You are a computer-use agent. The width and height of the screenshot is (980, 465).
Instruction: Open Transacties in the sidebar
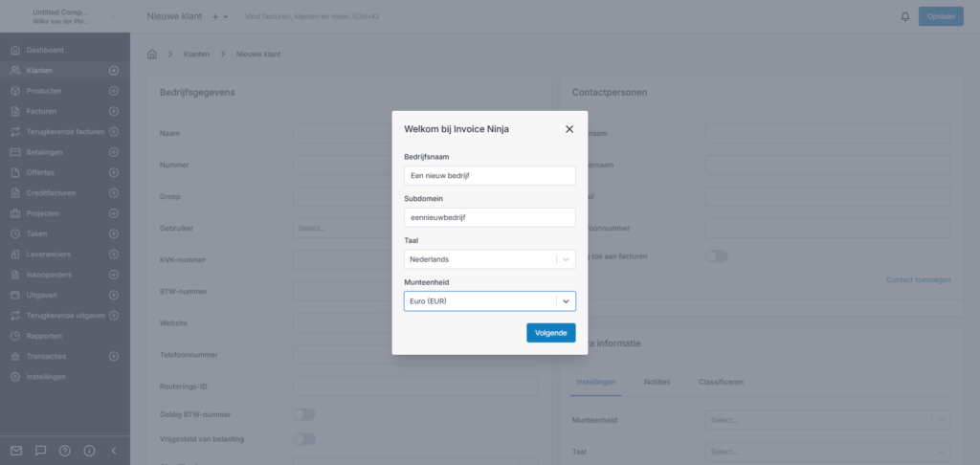click(x=46, y=356)
